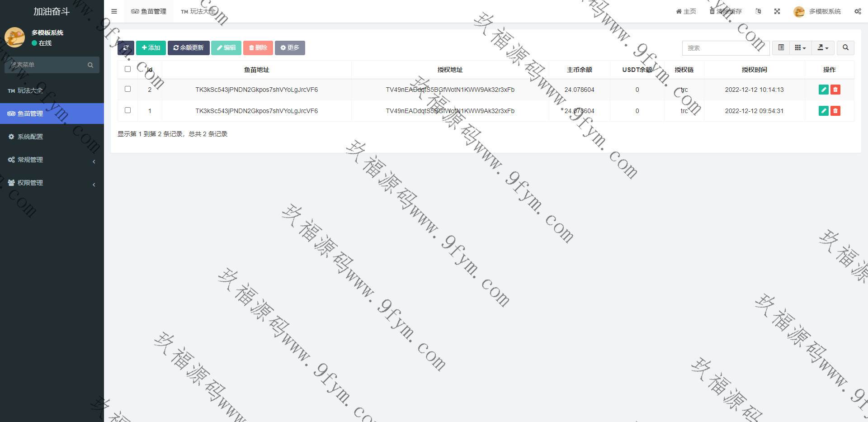This screenshot has height=422, width=868.
Task: Open the top-right settings gears icon
Action: tap(857, 11)
